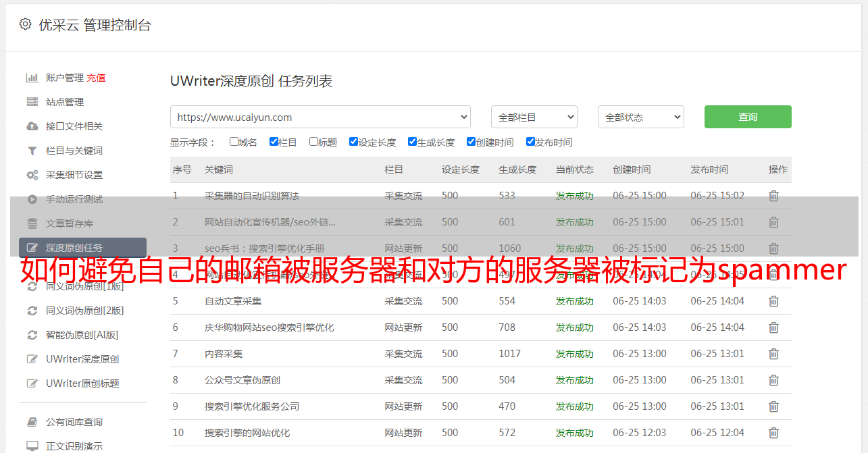Click keyword 内容采集 in row 7

click(224, 354)
